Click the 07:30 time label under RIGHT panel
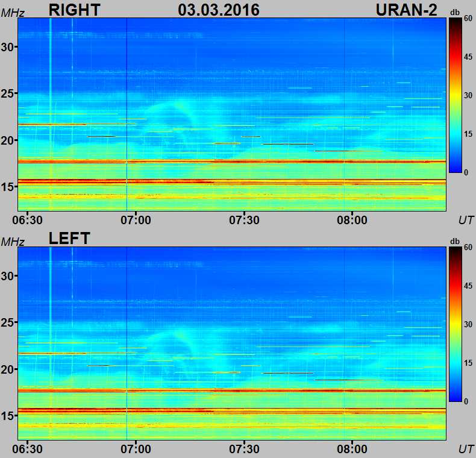The image size is (476, 458). click(x=244, y=220)
